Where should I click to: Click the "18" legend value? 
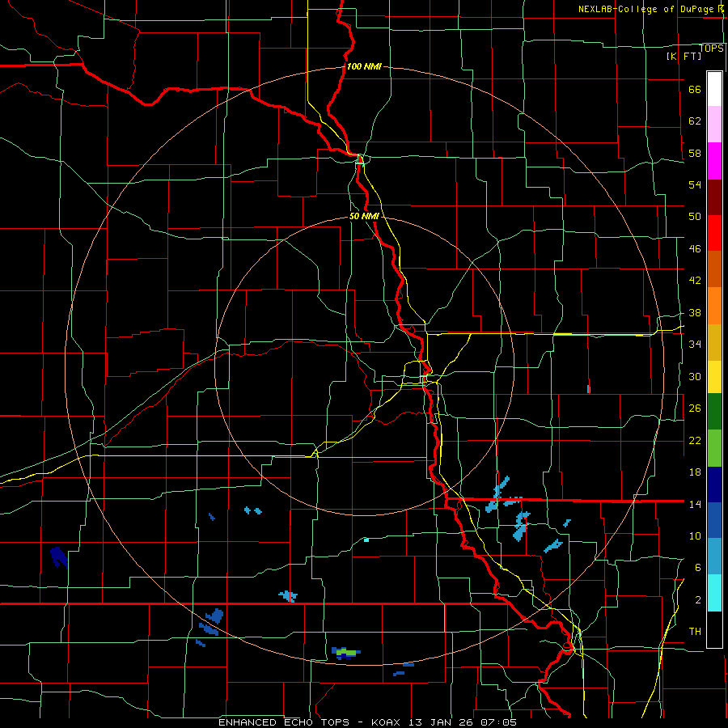(x=695, y=472)
